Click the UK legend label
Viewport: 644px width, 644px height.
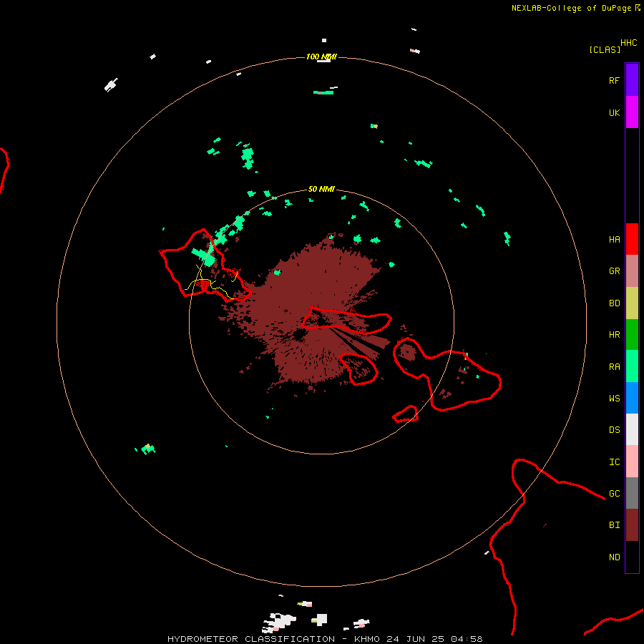click(x=615, y=112)
